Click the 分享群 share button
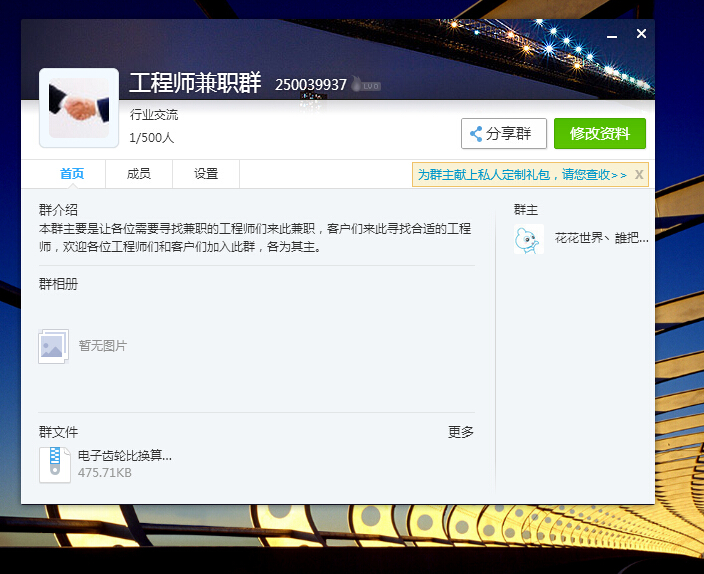 [504, 133]
